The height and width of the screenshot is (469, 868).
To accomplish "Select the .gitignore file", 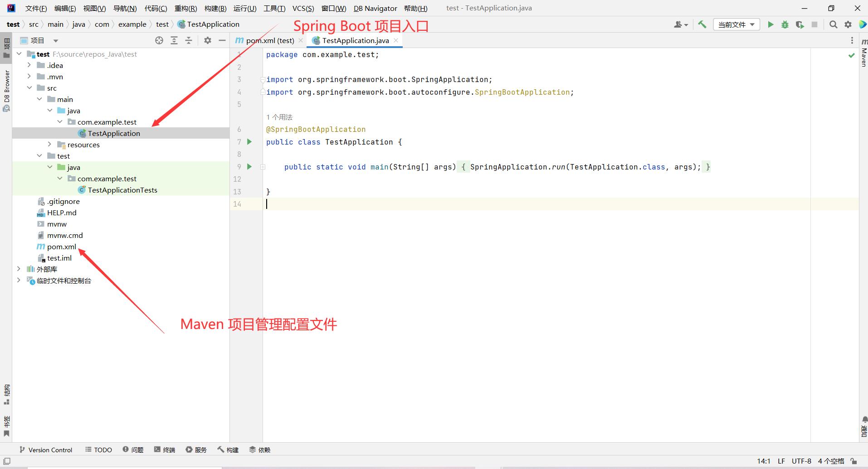I will click(63, 201).
